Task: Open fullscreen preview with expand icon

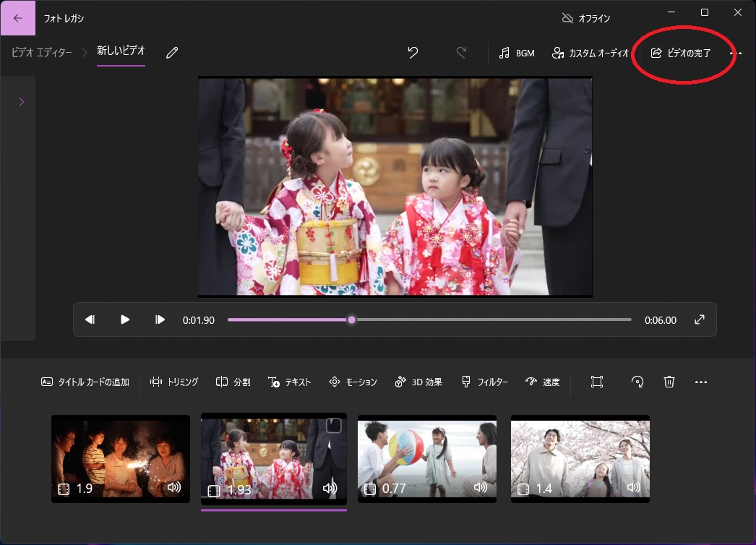Action: coord(700,319)
